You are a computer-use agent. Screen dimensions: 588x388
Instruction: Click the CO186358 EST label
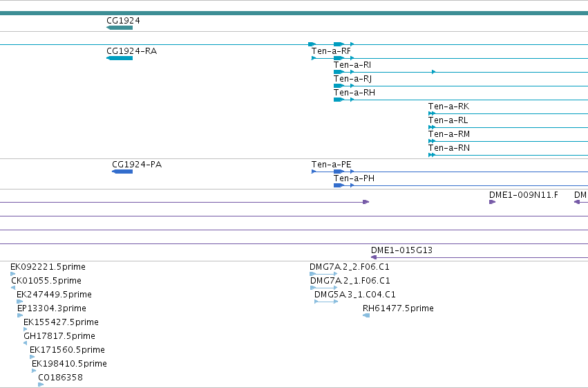60,378
